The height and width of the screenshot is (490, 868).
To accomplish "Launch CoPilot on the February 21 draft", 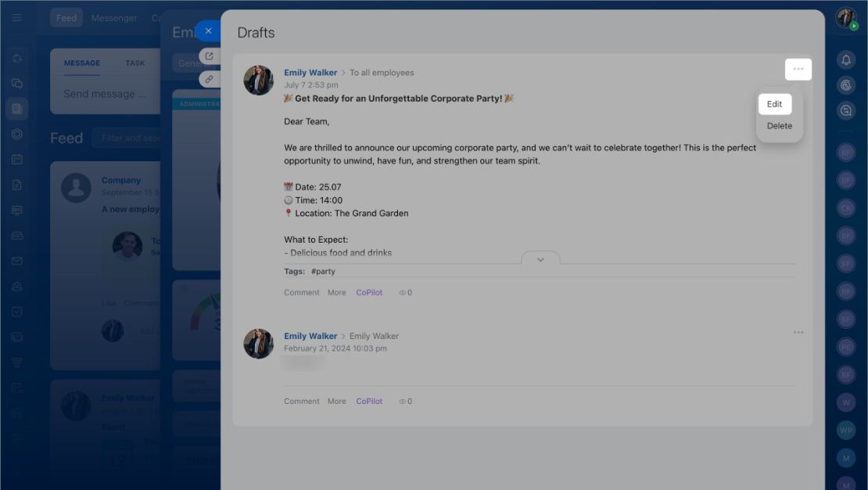I will 369,402.
